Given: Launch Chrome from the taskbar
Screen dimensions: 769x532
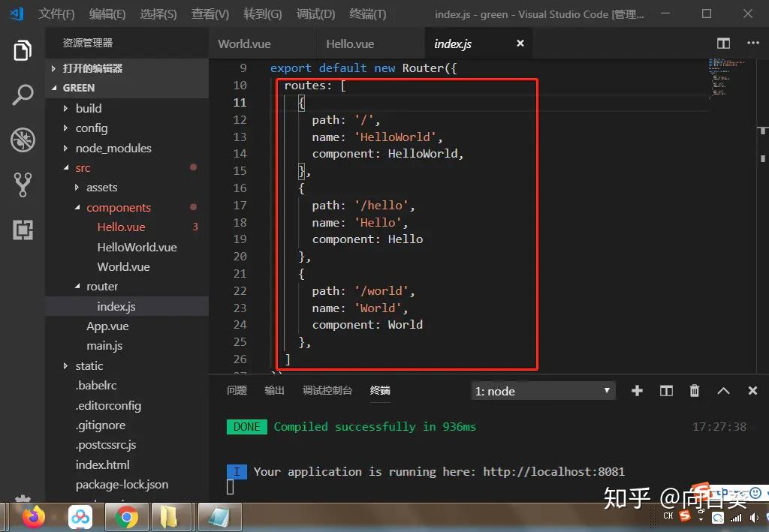Looking at the screenshot, I should click(126, 517).
